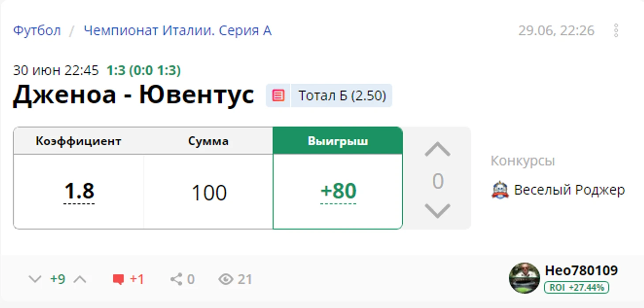The image size is (644, 308).
Task: Click the underlined 1.8 coefficient value
Action: (x=79, y=192)
